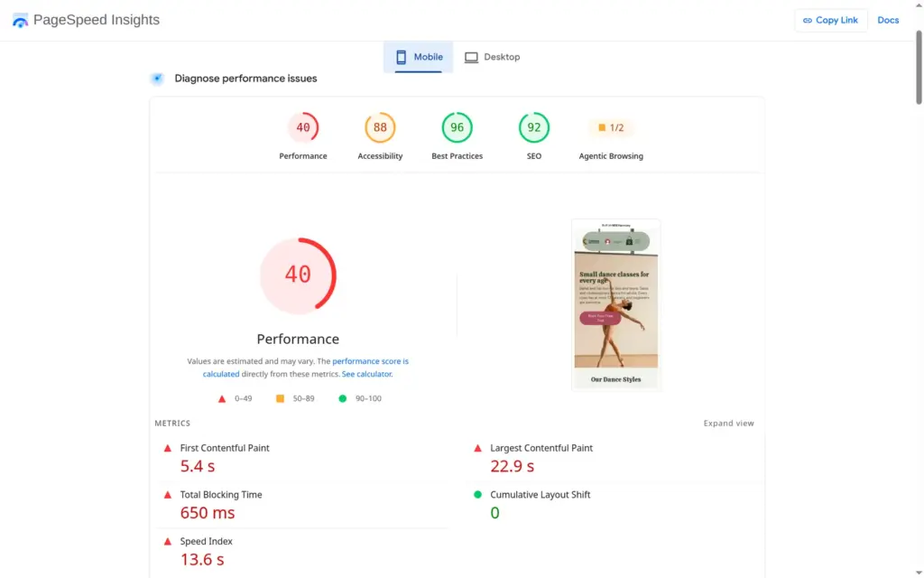Click the Speed Index metric label

207,542
